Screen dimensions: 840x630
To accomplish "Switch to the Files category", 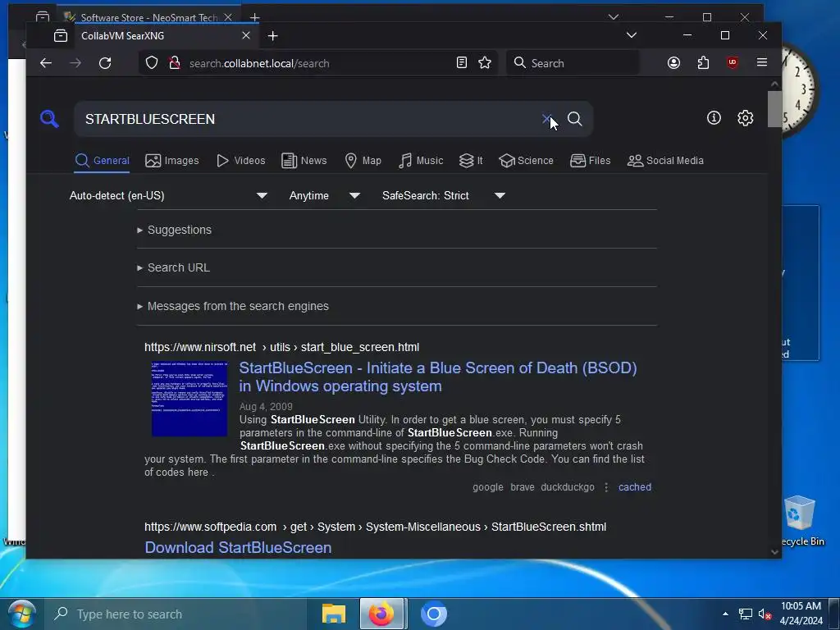I will click(x=591, y=161).
